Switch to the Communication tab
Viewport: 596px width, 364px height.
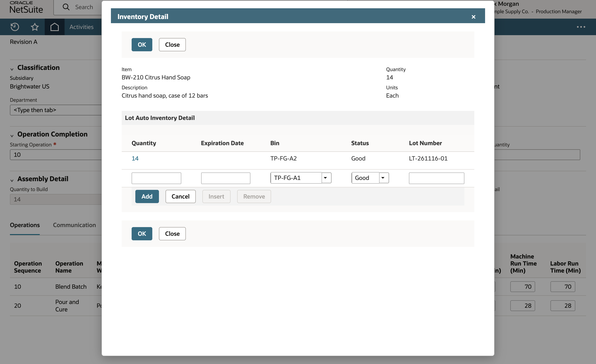74,225
